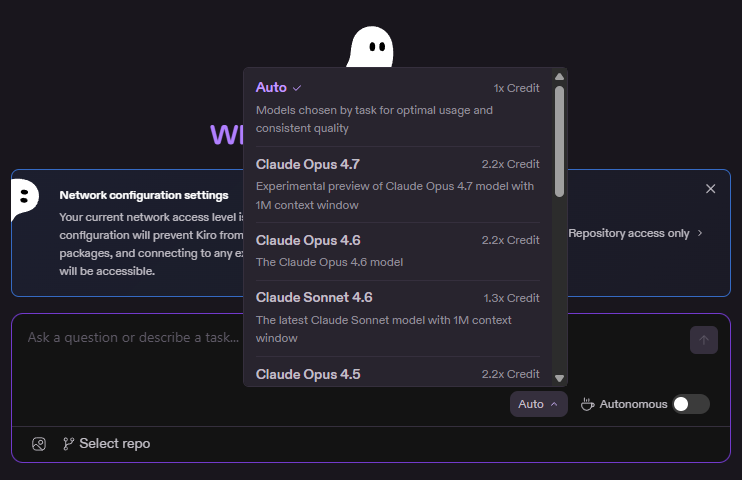The width and height of the screenshot is (742, 480).
Task: Click the 2.2x Credit label for Opus 4.6
Action: coord(511,240)
